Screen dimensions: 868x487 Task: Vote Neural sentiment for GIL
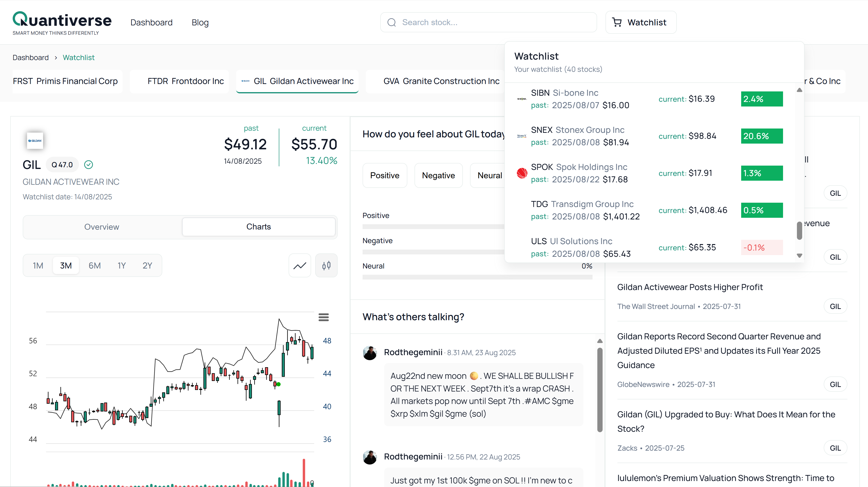tap(487, 176)
